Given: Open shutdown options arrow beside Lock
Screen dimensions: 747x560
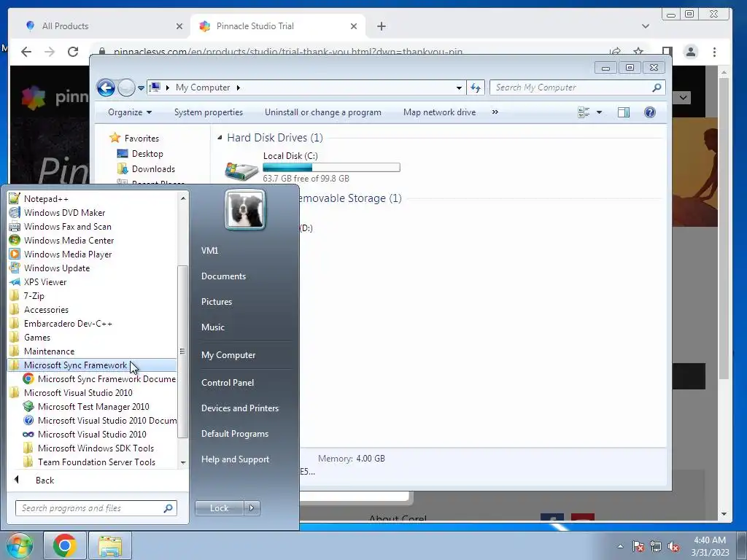Looking at the screenshot, I should point(252,508).
